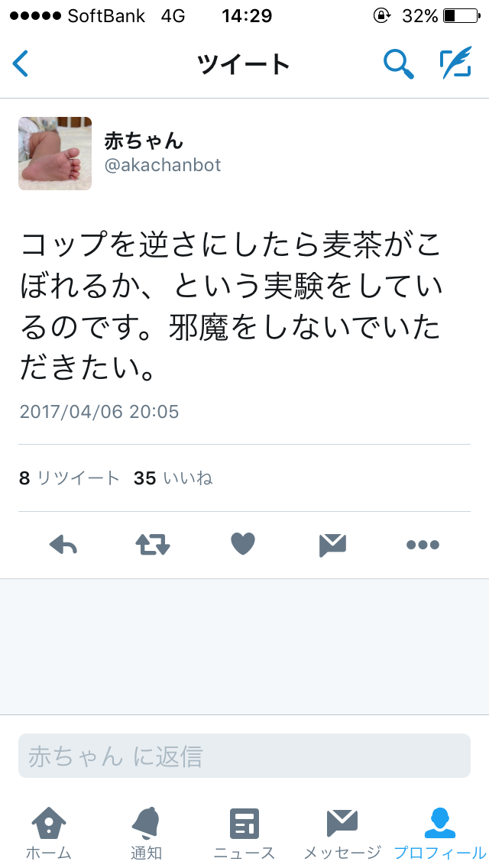This screenshot has height=868, width=489.
Task: Compose a new tweet with quill icon
Action: pyautogui.click(x=456, y=63)
